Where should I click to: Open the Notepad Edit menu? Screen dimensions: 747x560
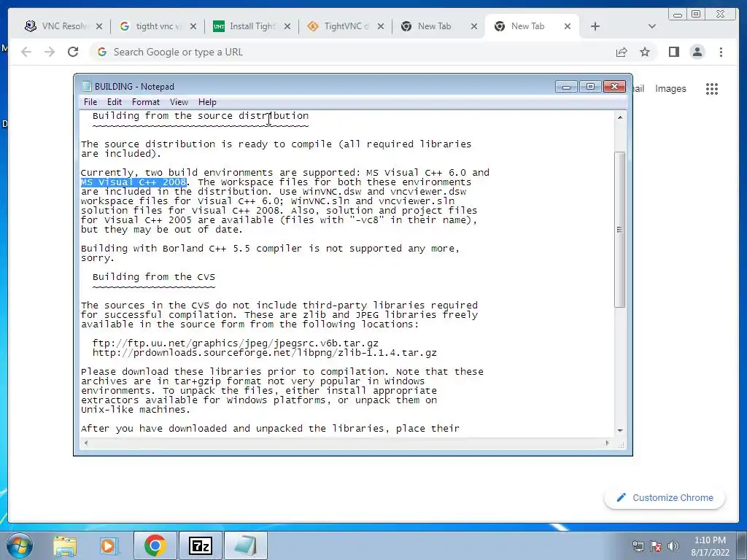tap(115, 102)
